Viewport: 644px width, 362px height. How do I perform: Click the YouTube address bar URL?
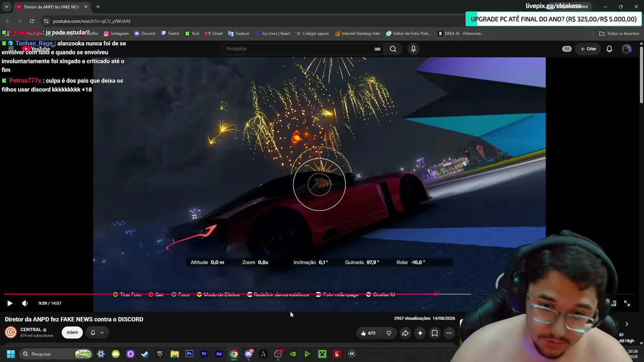[x=92, y=21]
